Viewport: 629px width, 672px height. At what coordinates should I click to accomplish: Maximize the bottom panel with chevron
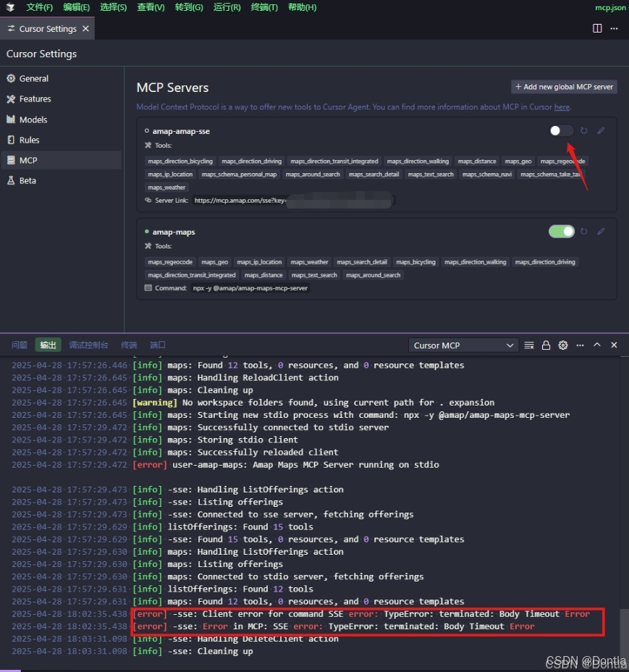(x=597, y=345)
